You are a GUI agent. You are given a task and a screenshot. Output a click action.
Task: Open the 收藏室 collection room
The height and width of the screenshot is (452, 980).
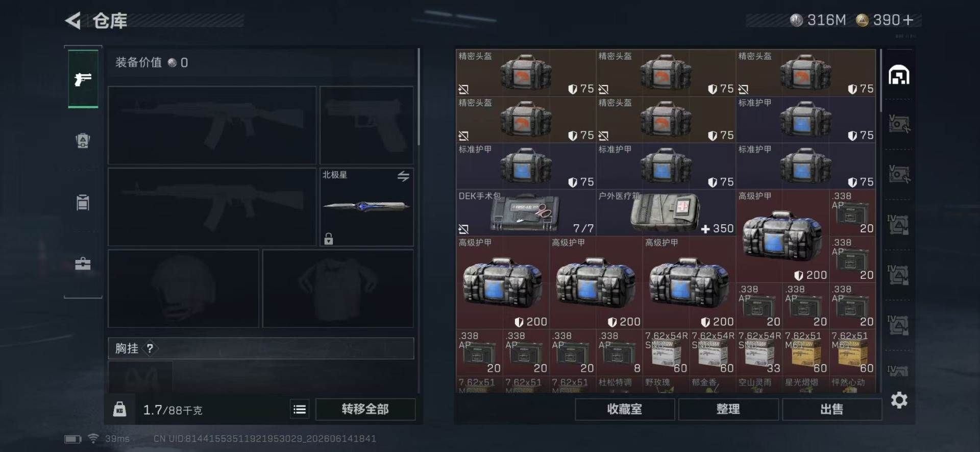click(625, 409)
